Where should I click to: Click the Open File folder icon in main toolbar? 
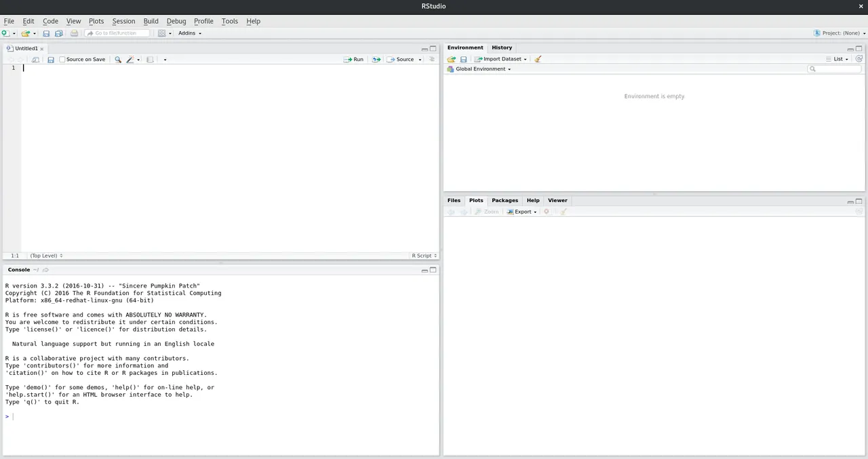coord(26,33)
